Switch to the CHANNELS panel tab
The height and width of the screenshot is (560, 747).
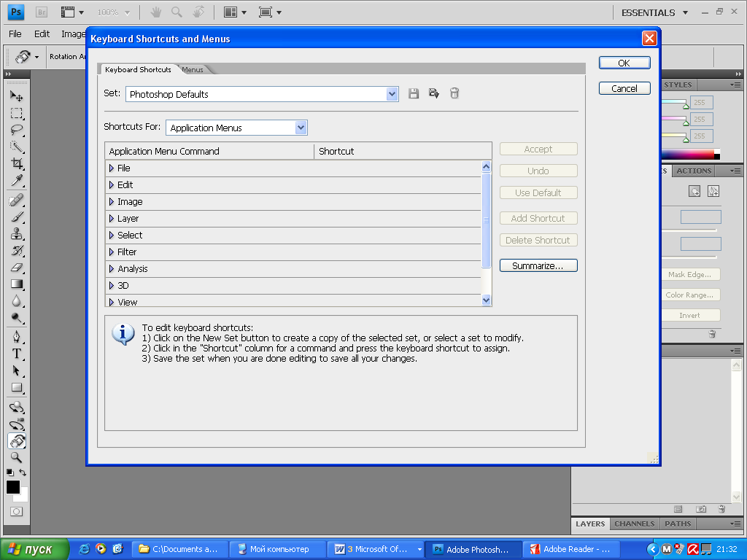point(634,524)
